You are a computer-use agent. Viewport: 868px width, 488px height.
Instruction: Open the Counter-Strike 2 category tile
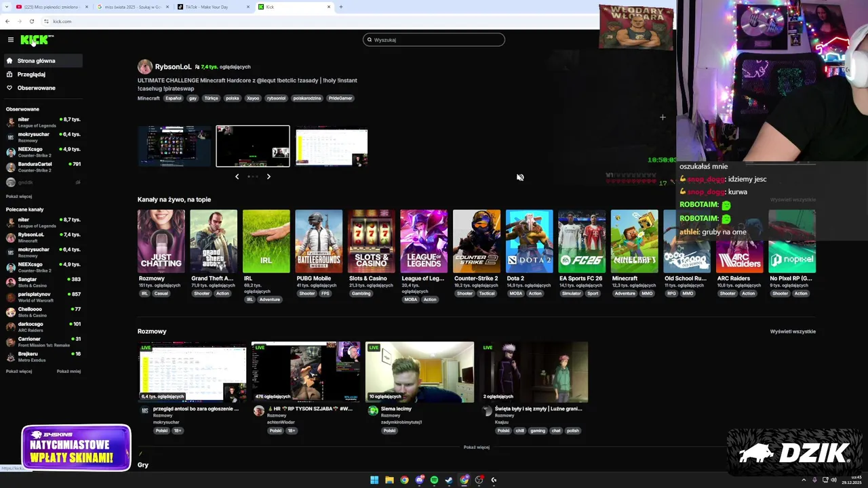477,241
